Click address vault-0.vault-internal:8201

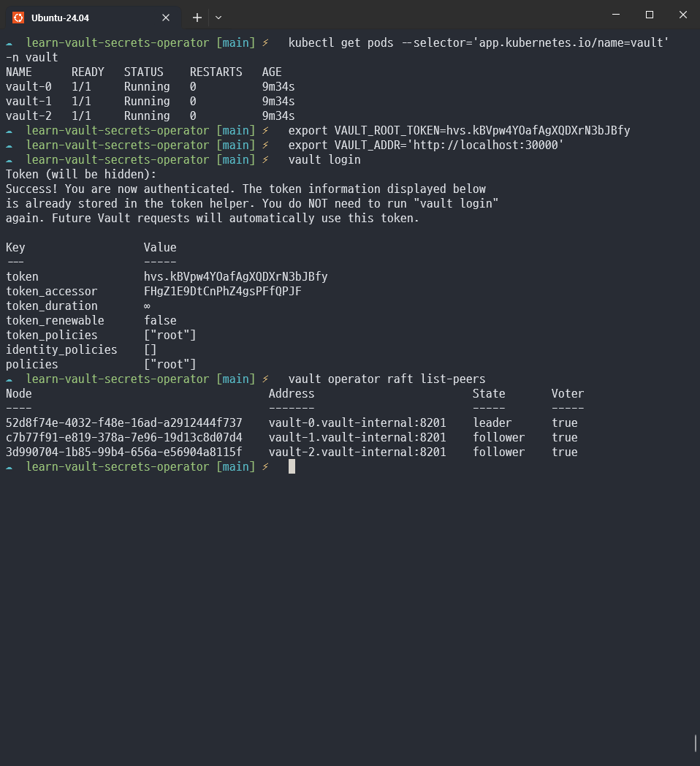pyautogui.click(x=357, y=423)
